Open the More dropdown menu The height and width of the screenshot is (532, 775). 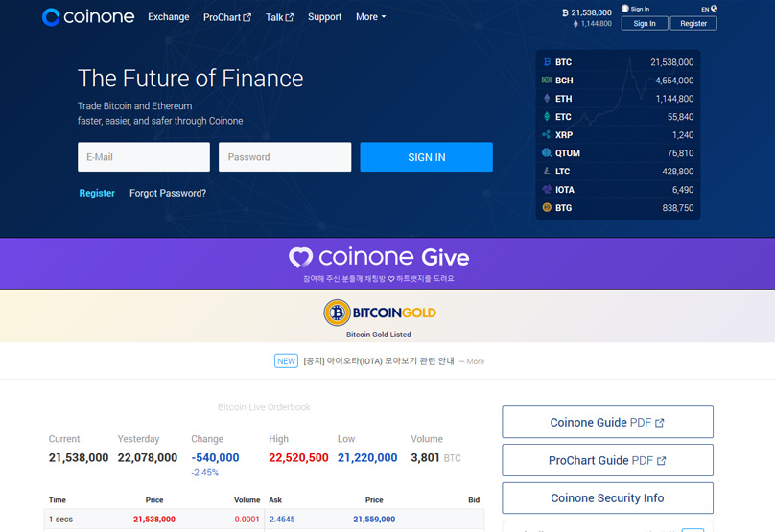pyautogui.click(x=370, y=17)
